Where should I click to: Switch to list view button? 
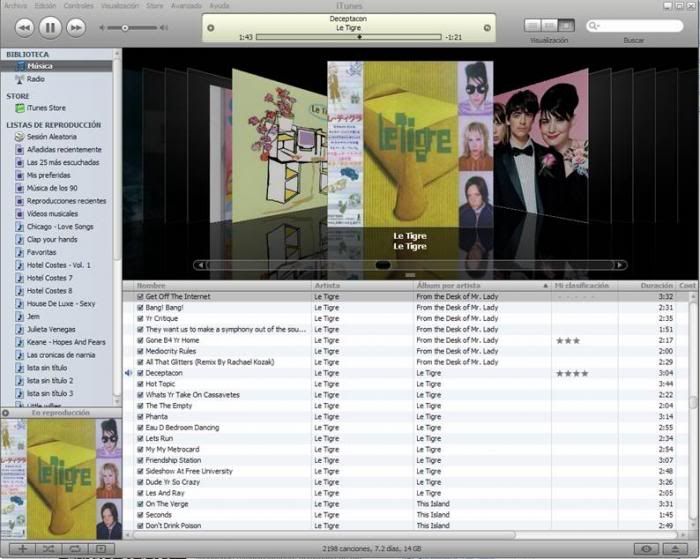533,26
